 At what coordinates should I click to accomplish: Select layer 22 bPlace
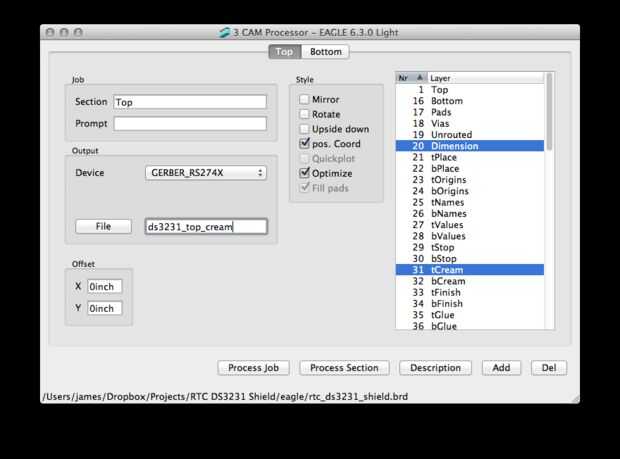(x=470, y=168)
